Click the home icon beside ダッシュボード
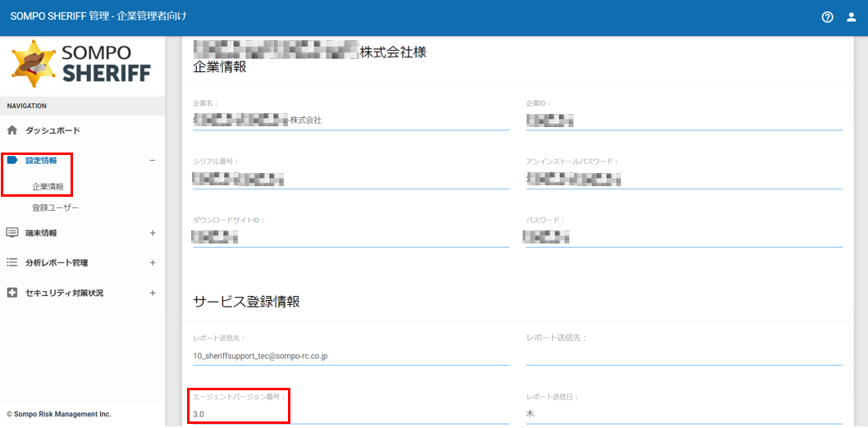The width and height of the screenshot is (868, 428). pyautogui.click(x=12, y=130)
